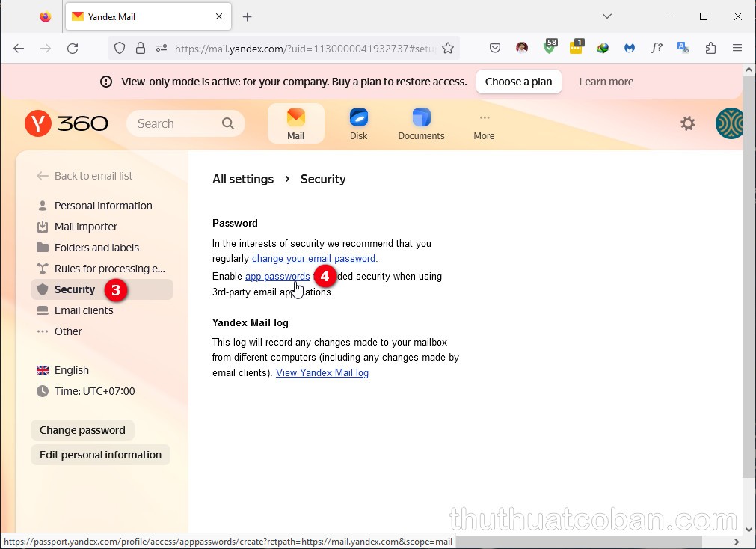Open Personal information settings
The height and width of the screenshot is (549, 756).
coord(103,206)
